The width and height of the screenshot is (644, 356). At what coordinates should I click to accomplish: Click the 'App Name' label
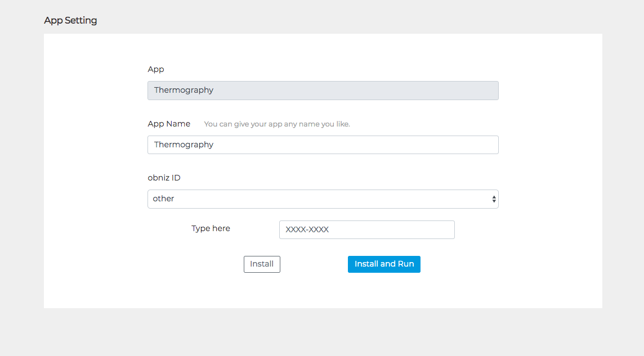coord(169,124)
